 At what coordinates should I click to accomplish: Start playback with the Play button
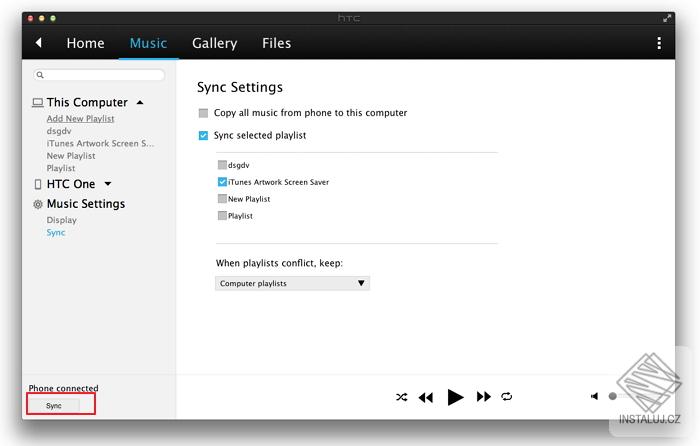click(455, 397)
